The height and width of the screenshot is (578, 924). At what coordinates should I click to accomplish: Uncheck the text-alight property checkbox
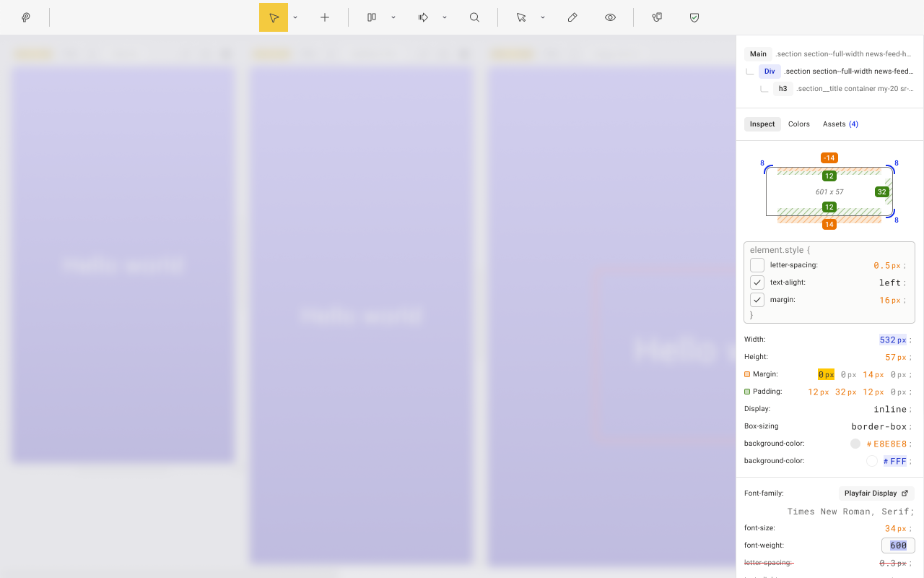click(x=757, y=282)
